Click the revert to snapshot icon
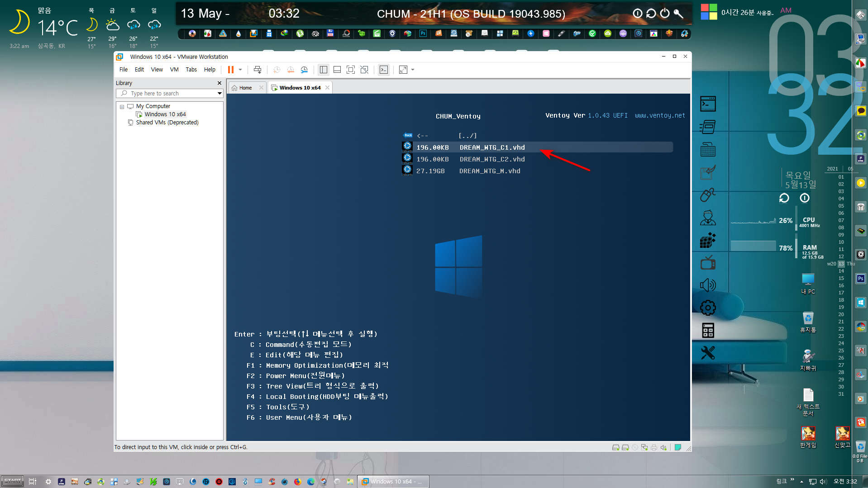Screen dimensions: 868x488 tap(291, 70)
